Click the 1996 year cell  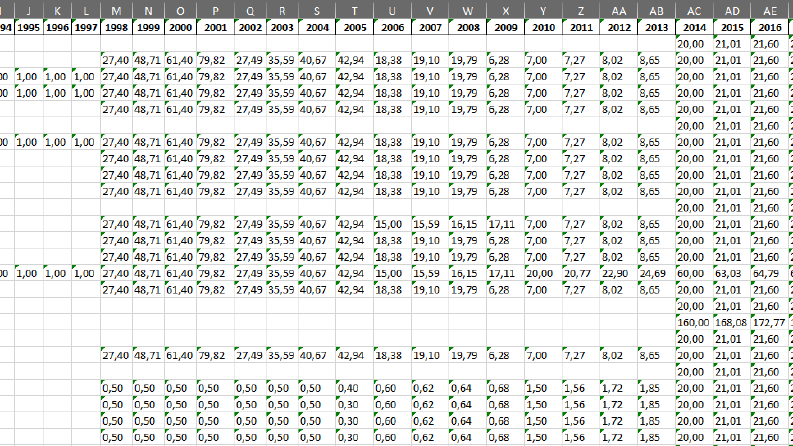pos(57,27)
